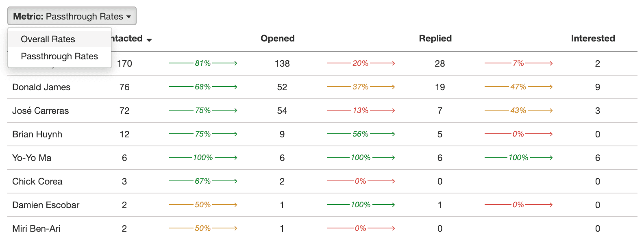Choose Passthrough Rates menu option
The image size is (644, 239).
tap(59, 56)
